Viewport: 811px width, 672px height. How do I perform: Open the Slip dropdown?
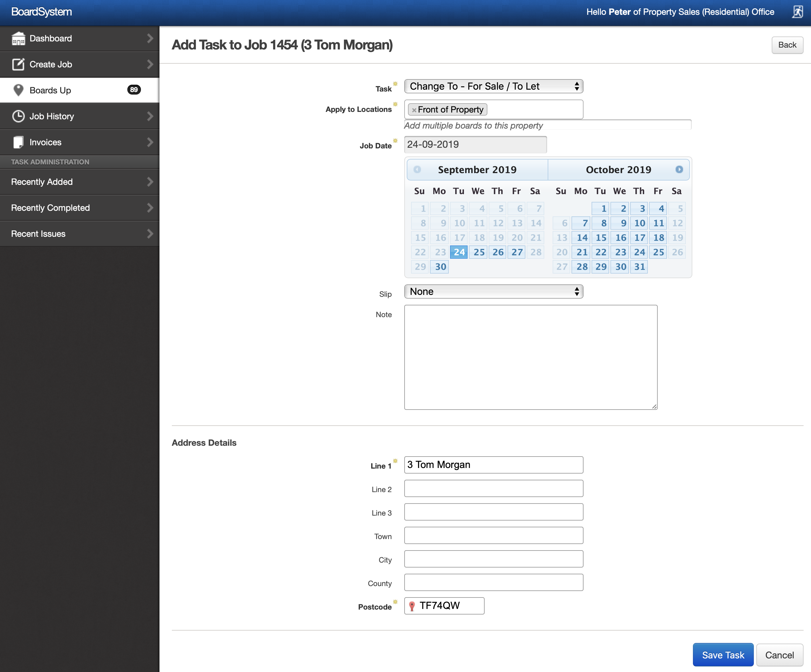click(493, 291)
